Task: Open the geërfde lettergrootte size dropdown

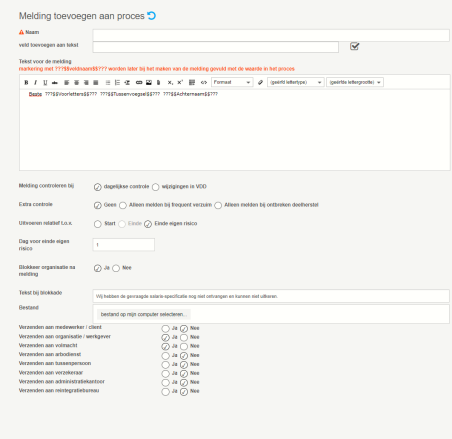Action: pos(355,82)
